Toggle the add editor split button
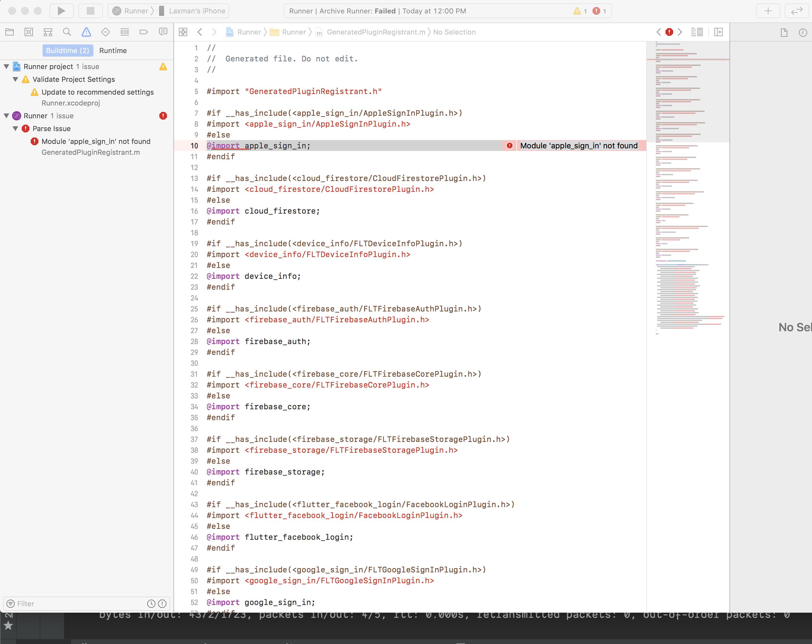Screen dimensions: 812x644 (x=719, y=32)
